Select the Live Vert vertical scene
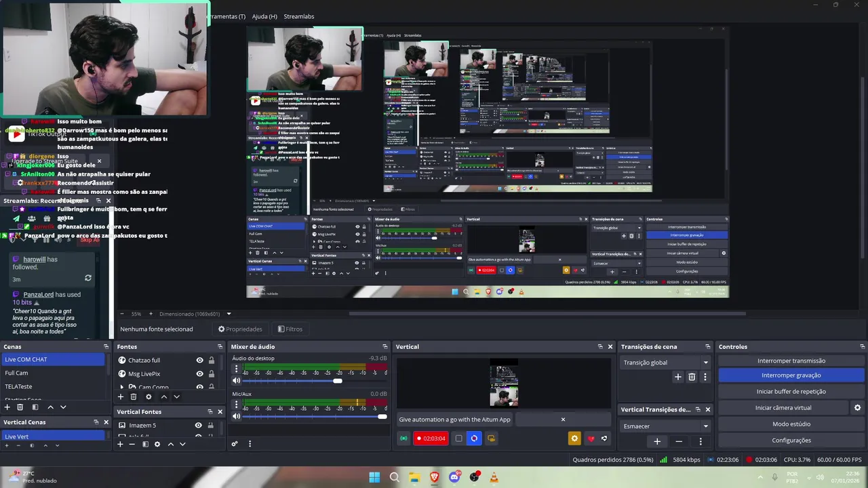The width and height of the screenshot is (868, 488). [53, 436]
